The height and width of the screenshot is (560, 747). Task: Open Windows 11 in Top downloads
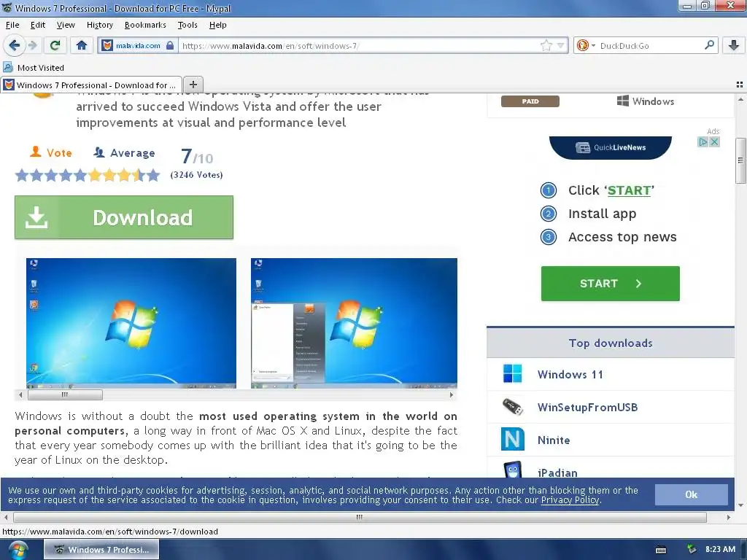pos(570,374)
